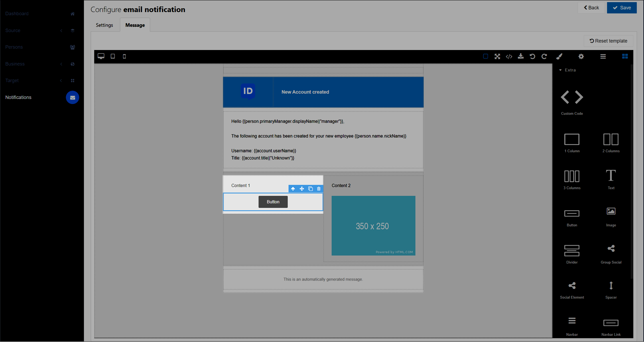Redo the last editor change

544,56
